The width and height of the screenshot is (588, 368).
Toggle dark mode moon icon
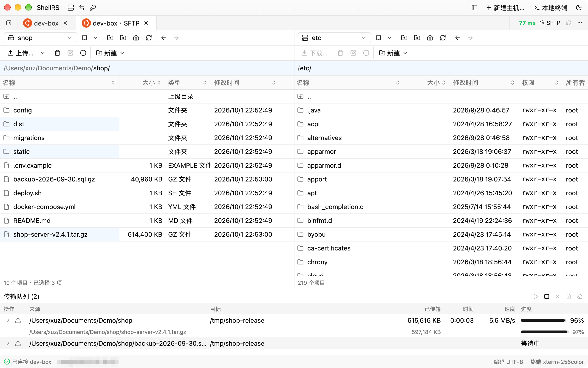pos(579,8)
